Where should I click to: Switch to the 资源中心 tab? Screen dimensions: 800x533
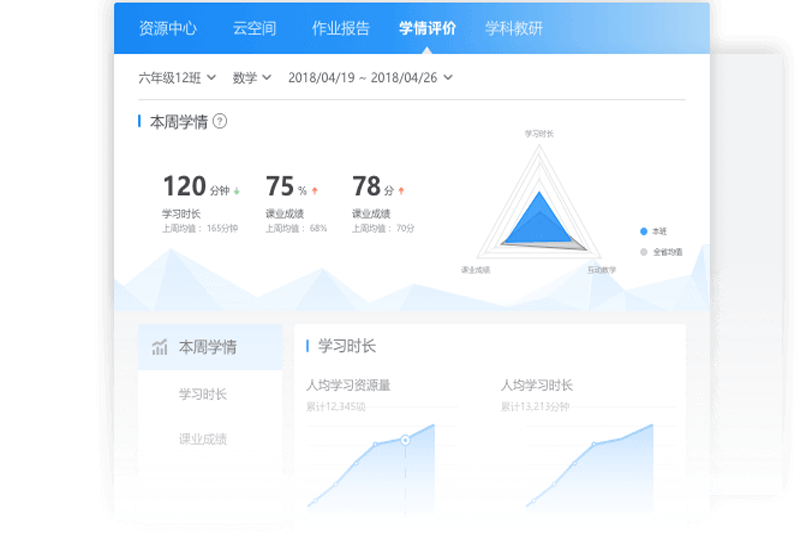(x=168, y=28)
